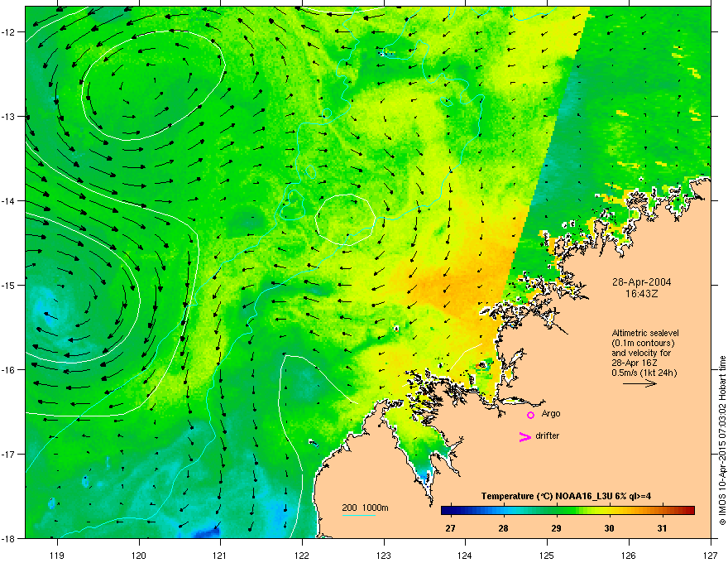Click the IMOS copyright timestamp text
This screenshot has height=563, width=728.
click(x=722, y=440)
